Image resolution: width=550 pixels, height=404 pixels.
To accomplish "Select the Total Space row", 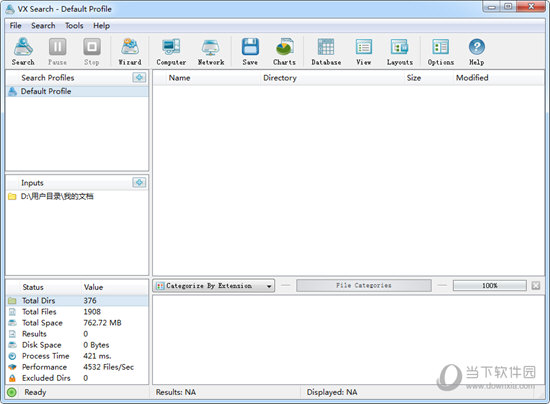I will 77,323.
